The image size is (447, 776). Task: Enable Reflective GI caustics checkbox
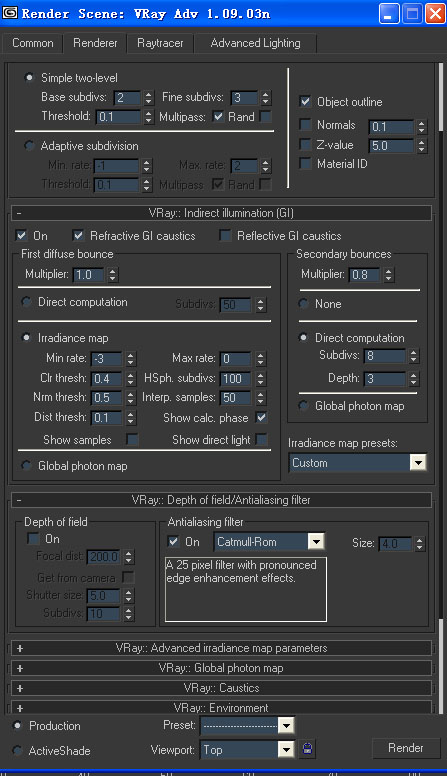[225, 236]
